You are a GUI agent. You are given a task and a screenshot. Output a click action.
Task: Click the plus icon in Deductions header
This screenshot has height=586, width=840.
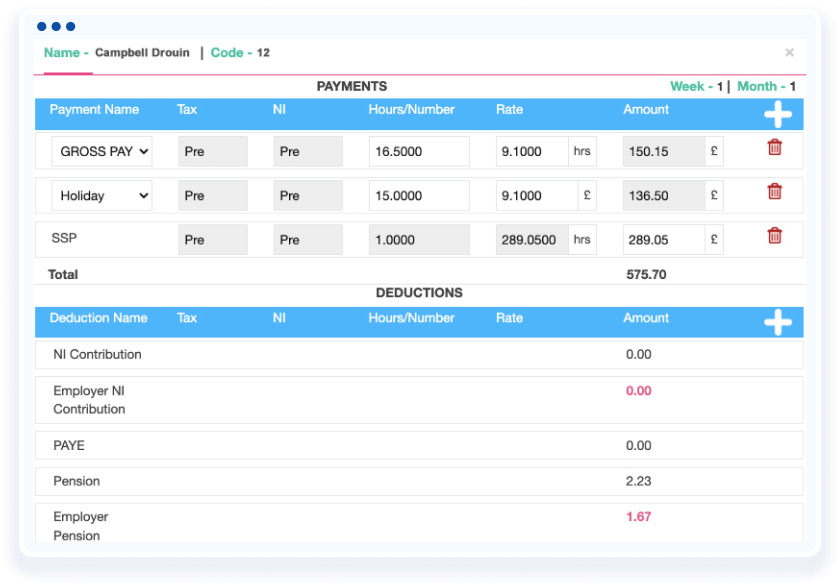[x=777, y=322]
